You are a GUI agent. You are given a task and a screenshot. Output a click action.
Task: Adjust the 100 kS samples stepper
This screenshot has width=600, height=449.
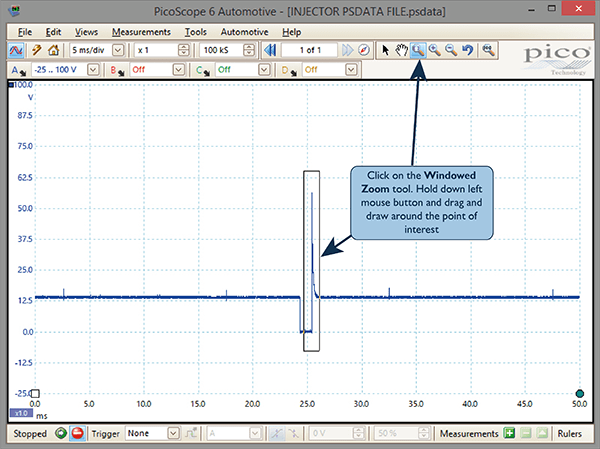(x=249, y=50)
